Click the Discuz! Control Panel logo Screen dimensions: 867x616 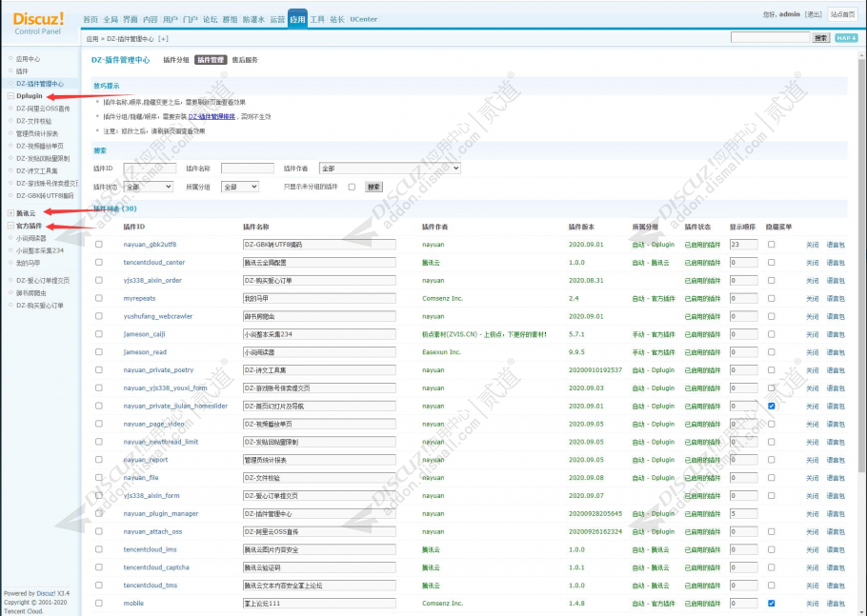pyautogui.click(x=38, y=23)
